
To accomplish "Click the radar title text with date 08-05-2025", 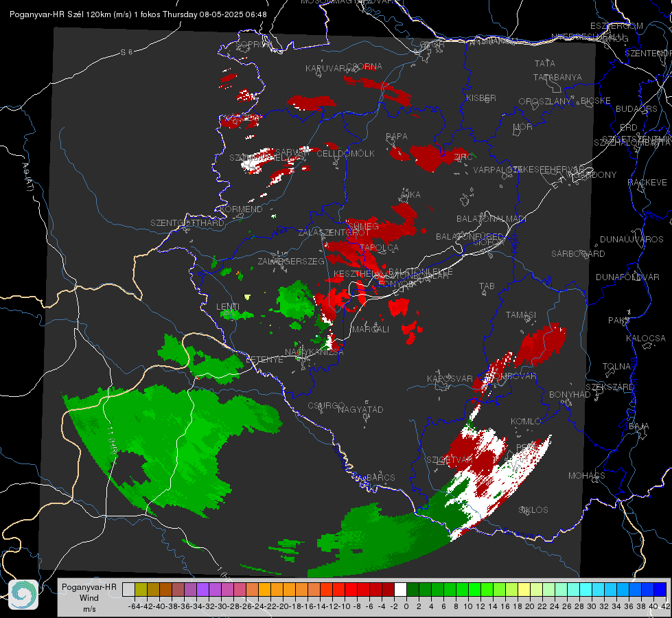I will (x=138, y=14).
